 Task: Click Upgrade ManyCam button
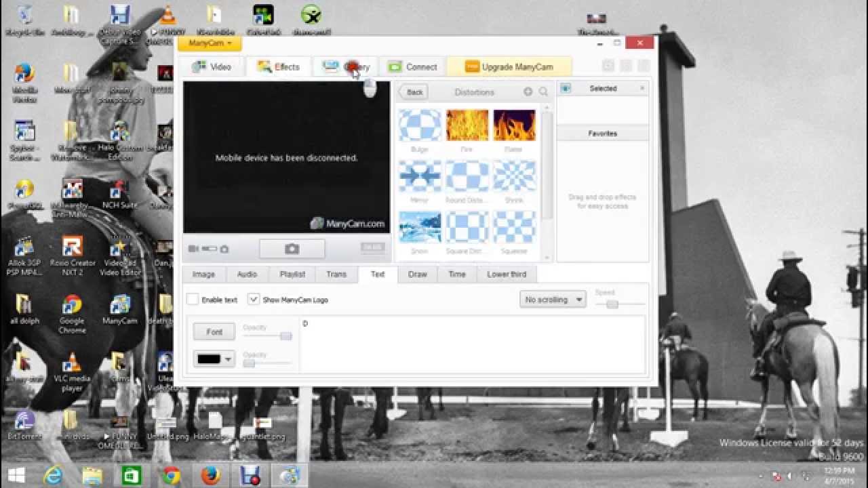[x=509, y=66]
